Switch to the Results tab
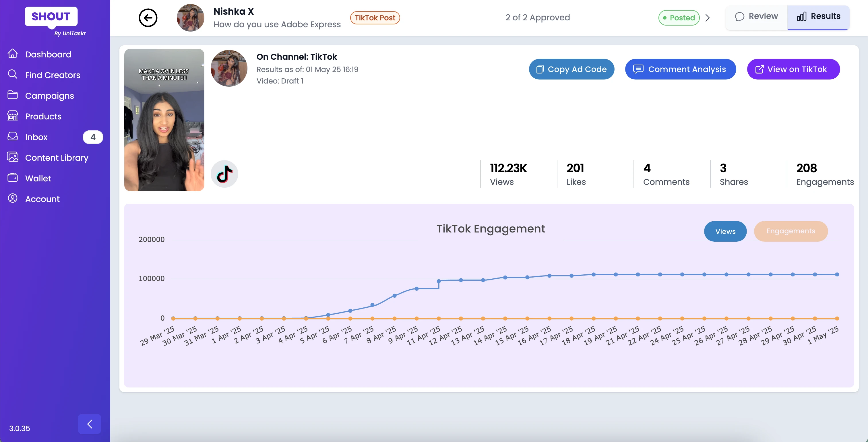Viewport: 868px width, 442px height. click(818, 17)
